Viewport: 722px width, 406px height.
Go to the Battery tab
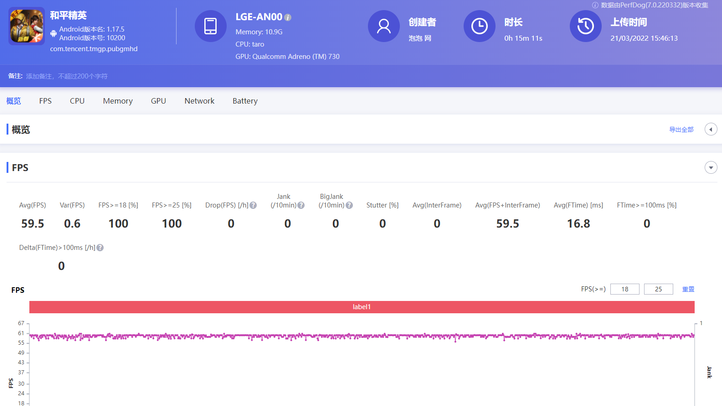point(245,101)
